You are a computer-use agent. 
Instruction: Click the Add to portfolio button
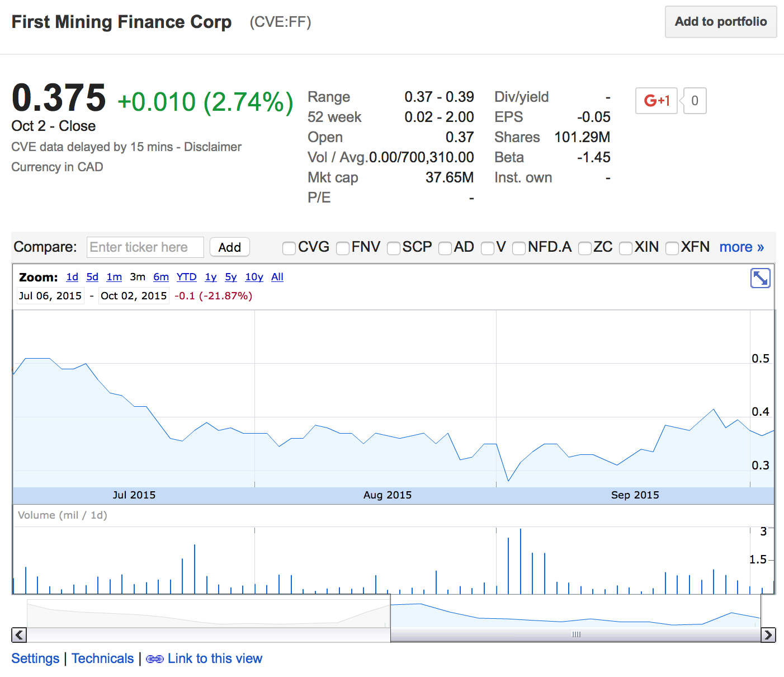click(x=720, y=22)
